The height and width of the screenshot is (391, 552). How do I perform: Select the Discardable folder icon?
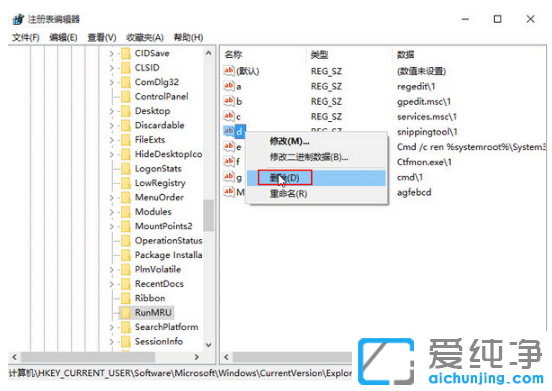coord(126,126)
